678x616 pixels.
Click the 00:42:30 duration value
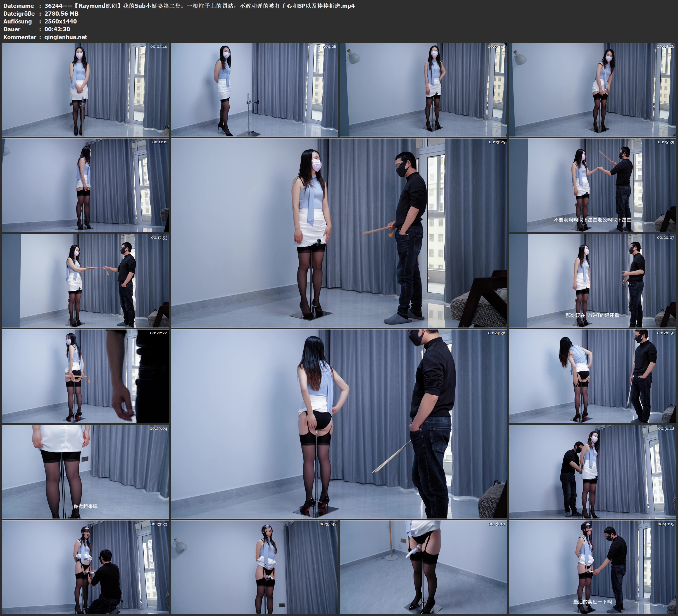[x=57, y=29]
